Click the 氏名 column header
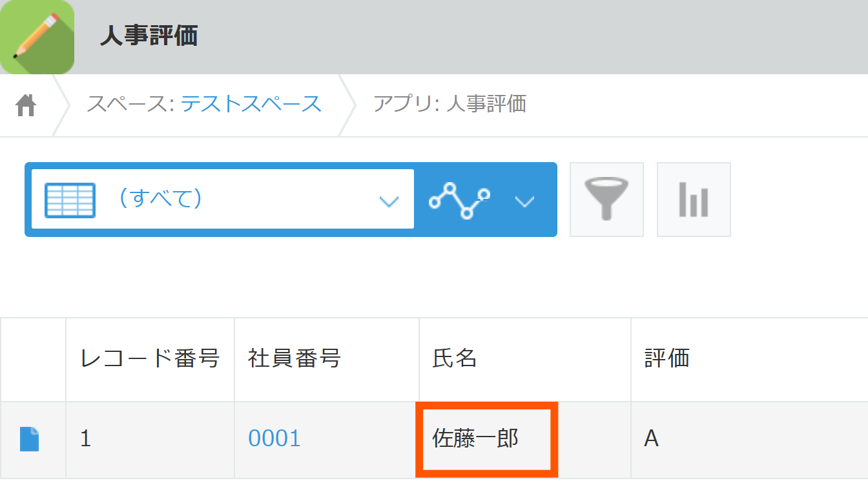Image resolution: width=868 pixels, height=494 pixels. 455,358
